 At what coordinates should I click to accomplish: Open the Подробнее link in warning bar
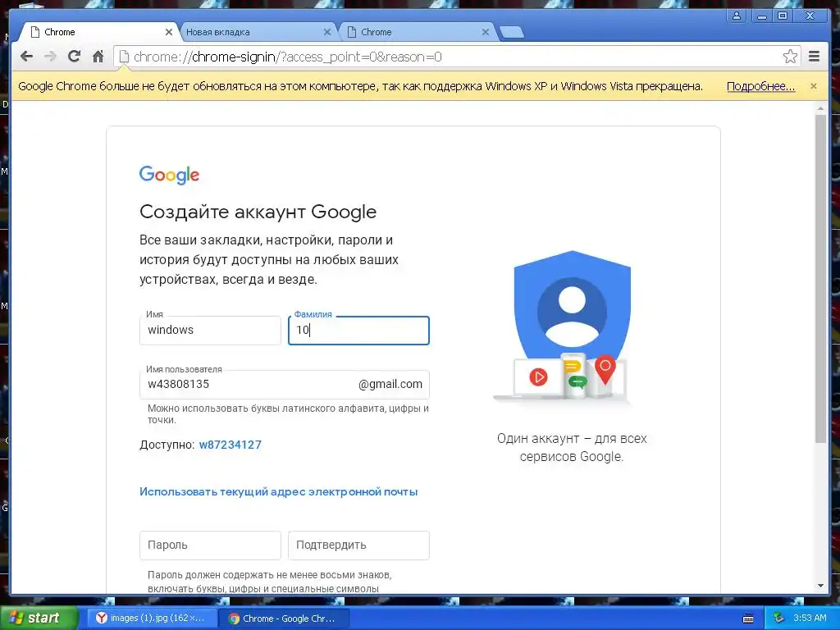pos(760,86)
